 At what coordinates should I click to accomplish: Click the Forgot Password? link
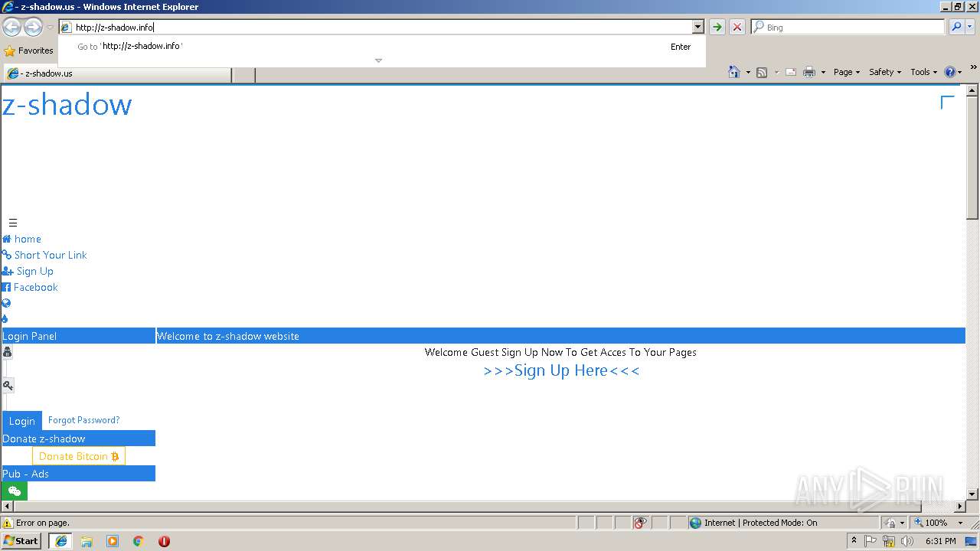[83, 420]
